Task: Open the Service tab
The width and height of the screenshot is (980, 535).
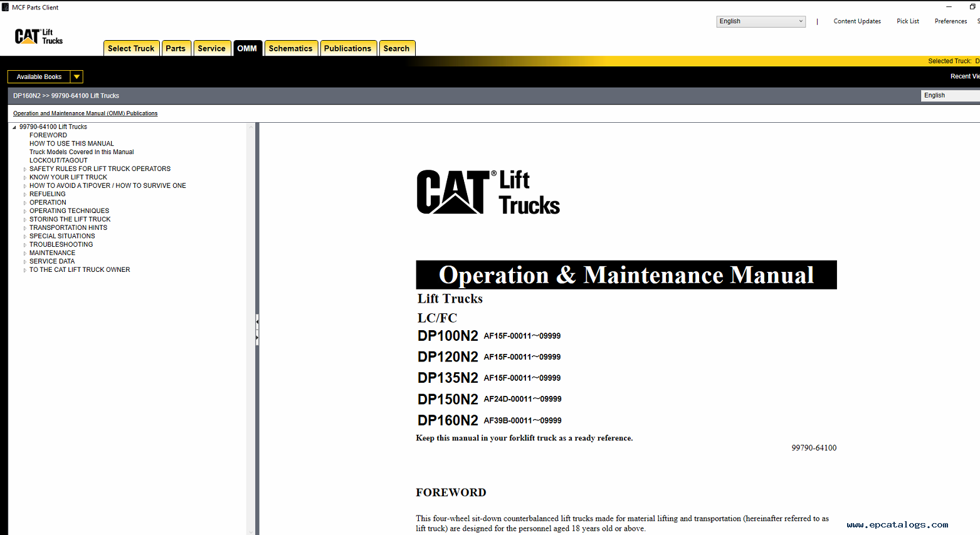Action: point(211,48)
